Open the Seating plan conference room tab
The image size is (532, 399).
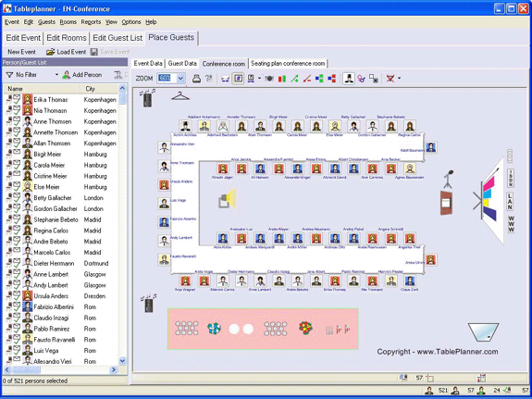[288, 64]
